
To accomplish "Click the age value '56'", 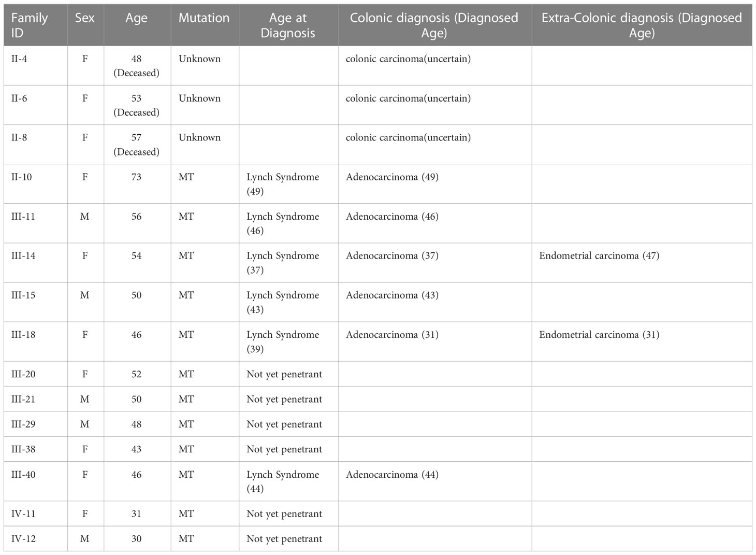I will pos(137,217).
